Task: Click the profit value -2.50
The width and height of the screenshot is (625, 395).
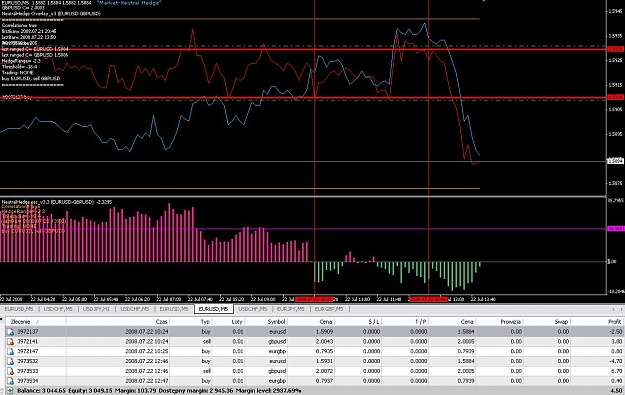Action: [616, 332]
